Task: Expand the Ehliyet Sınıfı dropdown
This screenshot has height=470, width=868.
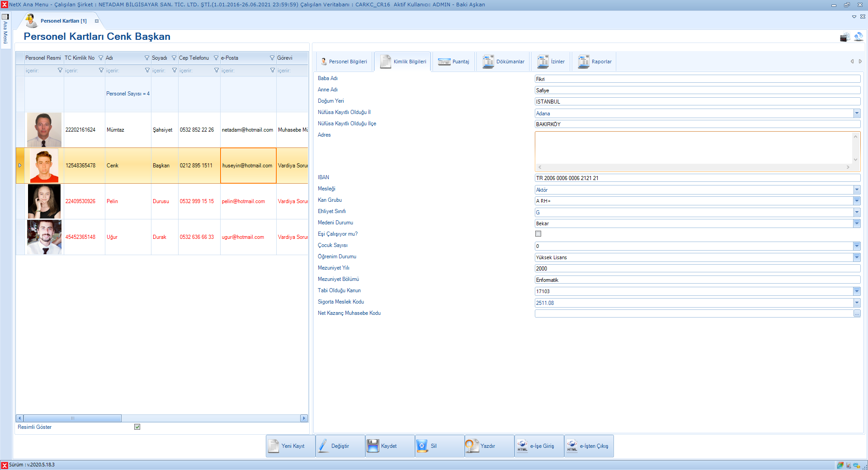Action: click(x=857, y=212)
